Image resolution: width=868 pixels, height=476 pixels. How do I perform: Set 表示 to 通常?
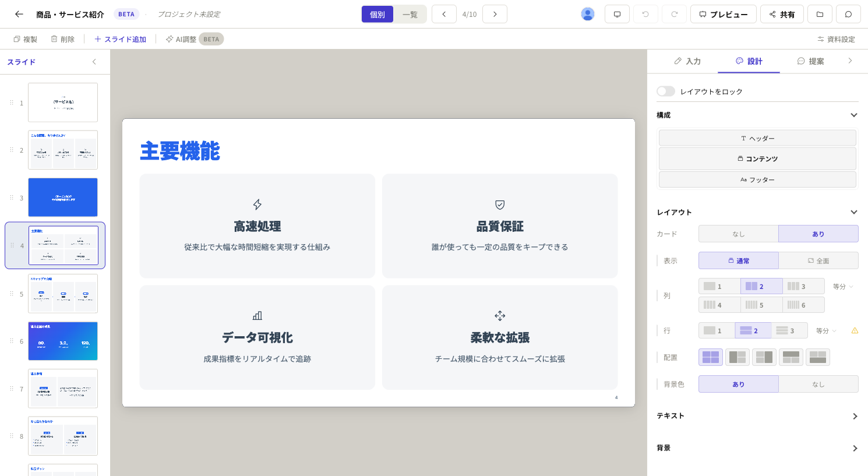[739, 260]
